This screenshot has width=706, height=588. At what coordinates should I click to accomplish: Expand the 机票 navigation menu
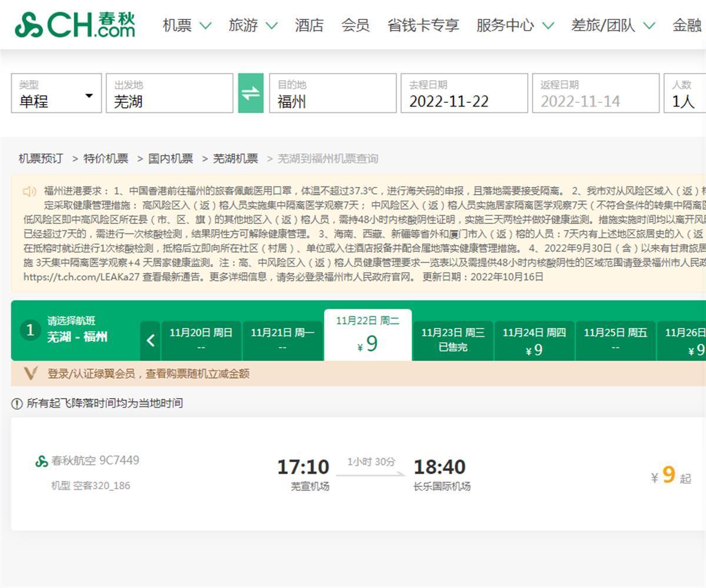pyautogui.click(x=187, y=25)
